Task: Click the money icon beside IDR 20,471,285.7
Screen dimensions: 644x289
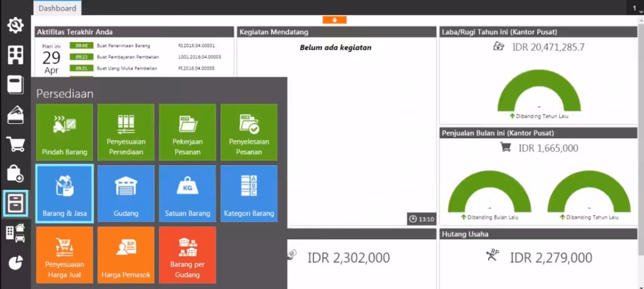Action: [x=499, y=46]
